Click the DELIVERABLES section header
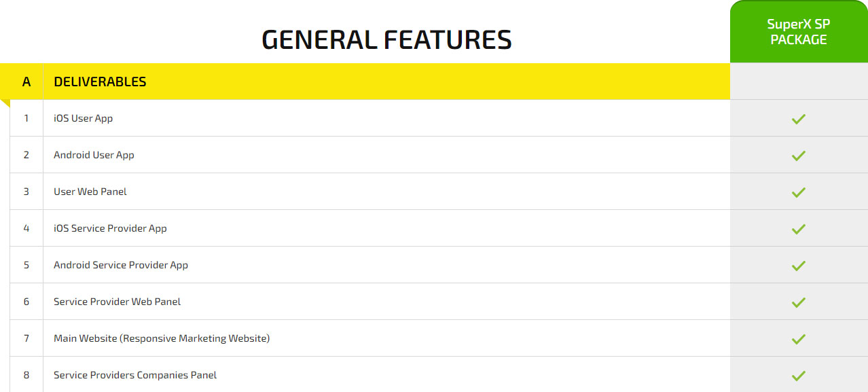The width and height of the screenshot is (868, 392). point(100,82)
